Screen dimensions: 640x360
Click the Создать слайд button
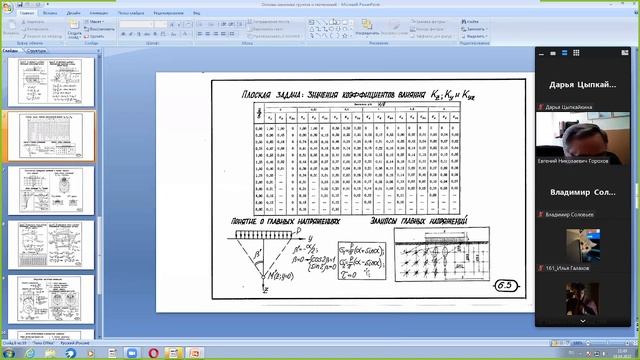tap(74, 29)
